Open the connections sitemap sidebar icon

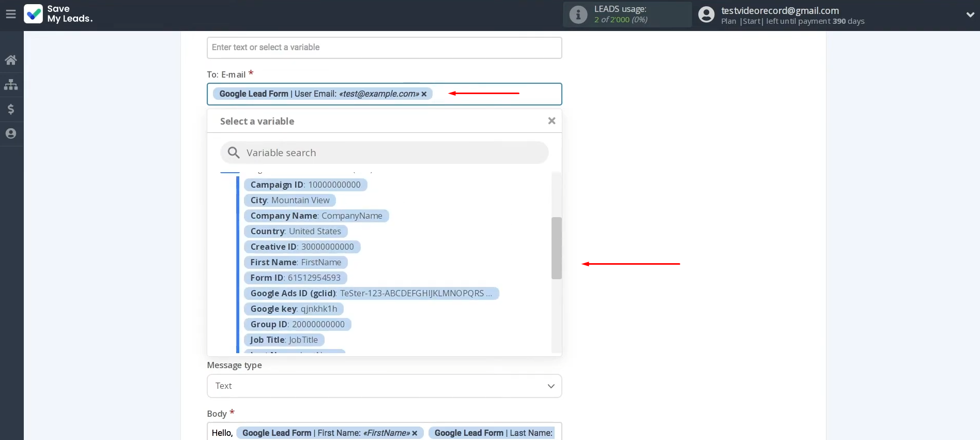click(x=11, y=84)
